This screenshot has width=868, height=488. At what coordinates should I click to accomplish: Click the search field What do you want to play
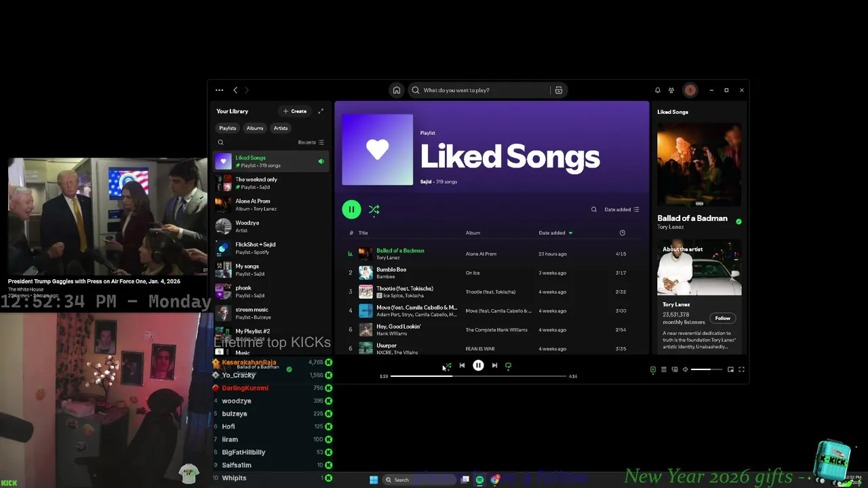pyautogui.click(x=480, y=90)
